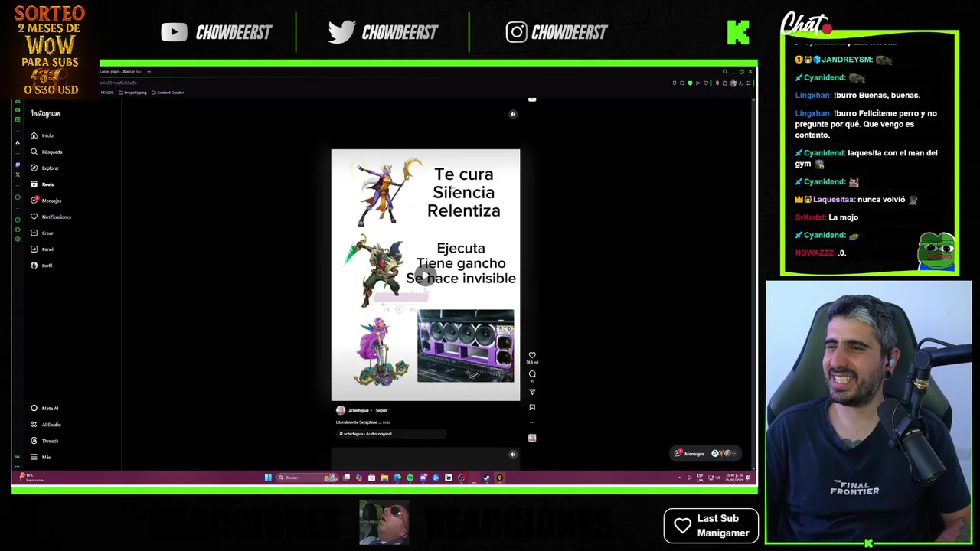Open Instagram Inicio home page

pos(42,135)
